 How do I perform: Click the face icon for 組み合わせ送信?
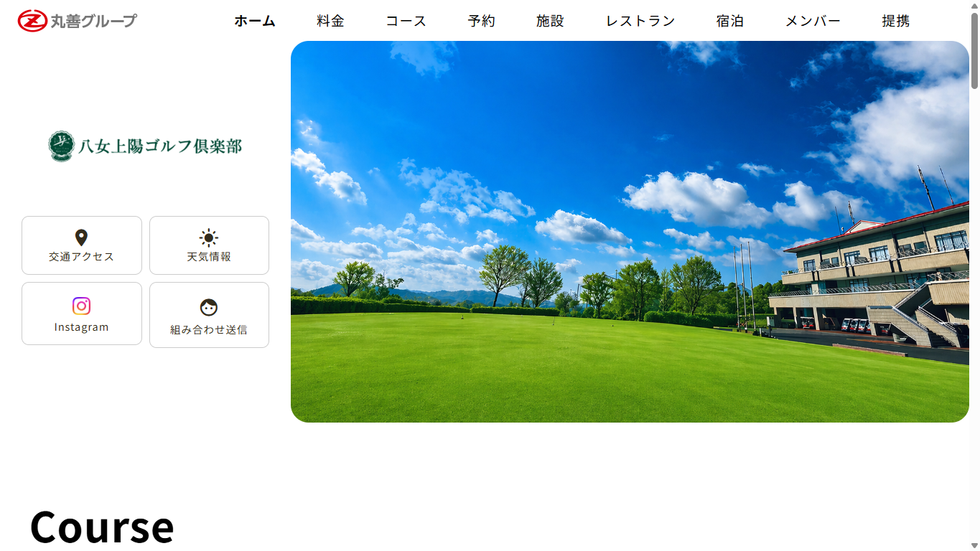209,307
